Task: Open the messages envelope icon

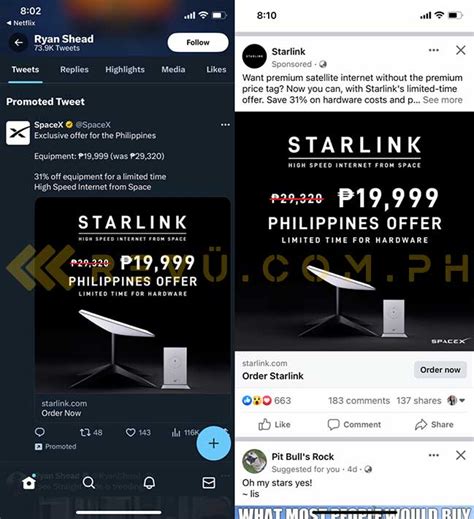Action: (x=209, y=482)
